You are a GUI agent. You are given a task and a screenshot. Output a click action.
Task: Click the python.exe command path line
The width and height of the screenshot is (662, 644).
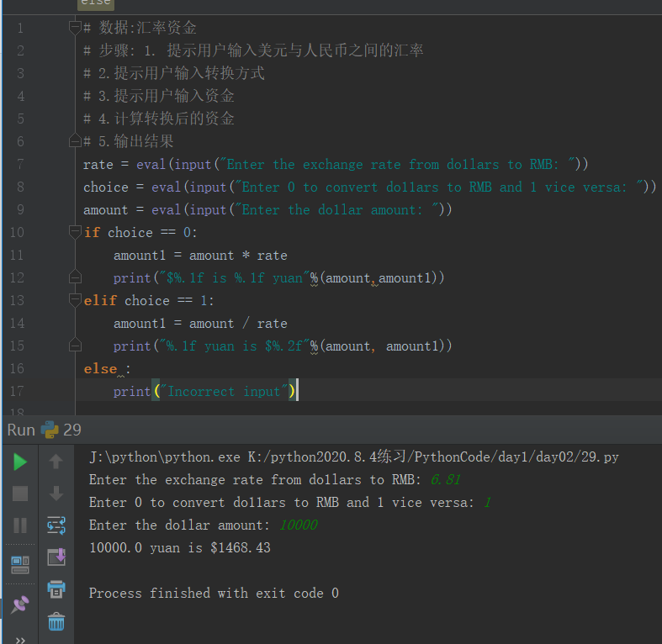[x=354, y=457]
